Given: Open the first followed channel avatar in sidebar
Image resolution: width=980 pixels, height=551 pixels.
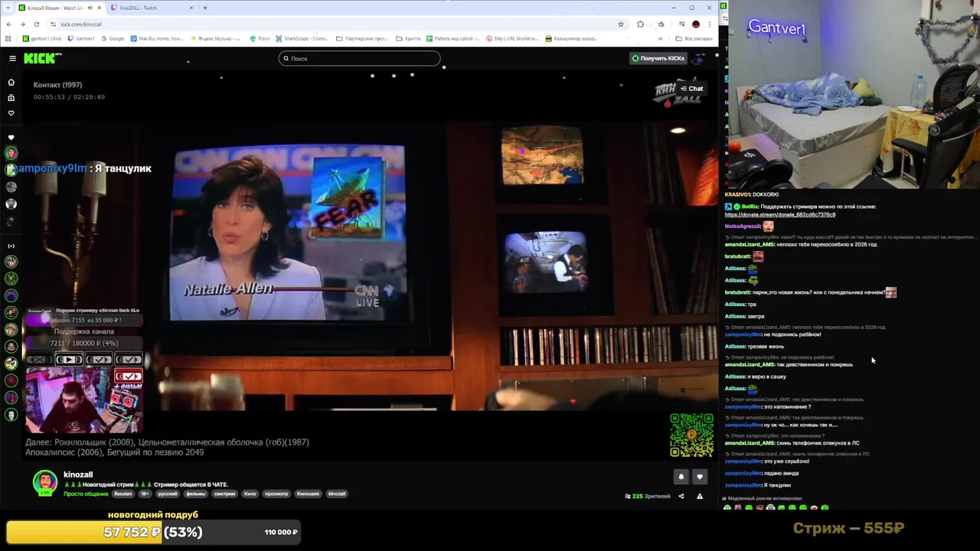Looking at the screenshot, I should pos(11,153).
